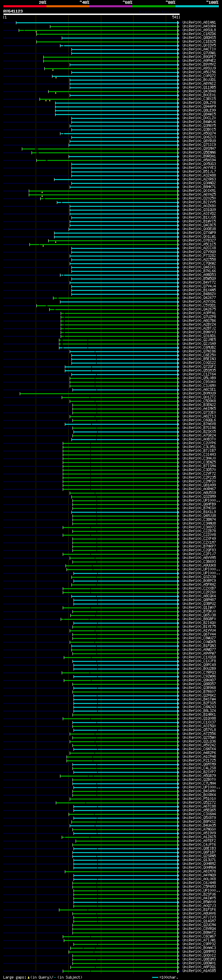
Task: Select the UniRef100_B2IVV5 entry
Action: click(x=199, y=202)
